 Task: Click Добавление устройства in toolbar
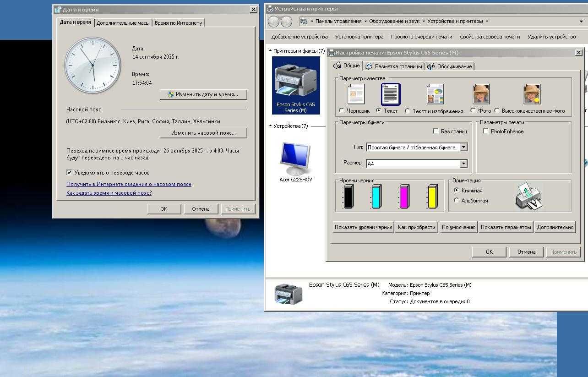tap(299, 37)
